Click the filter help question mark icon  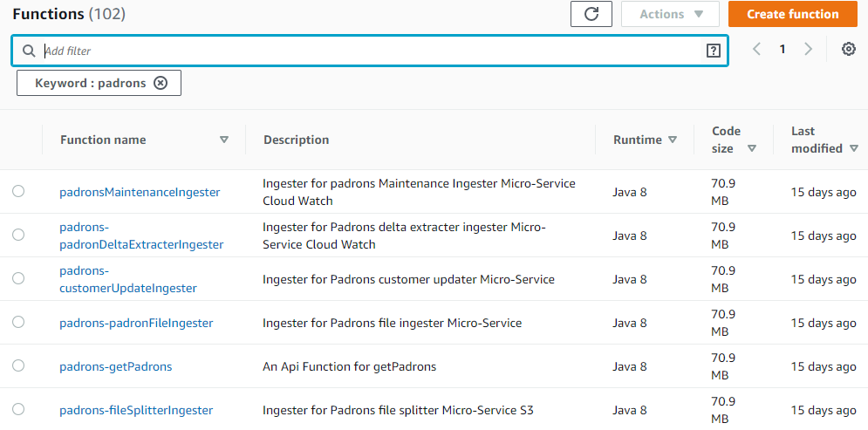pos(713,51)
